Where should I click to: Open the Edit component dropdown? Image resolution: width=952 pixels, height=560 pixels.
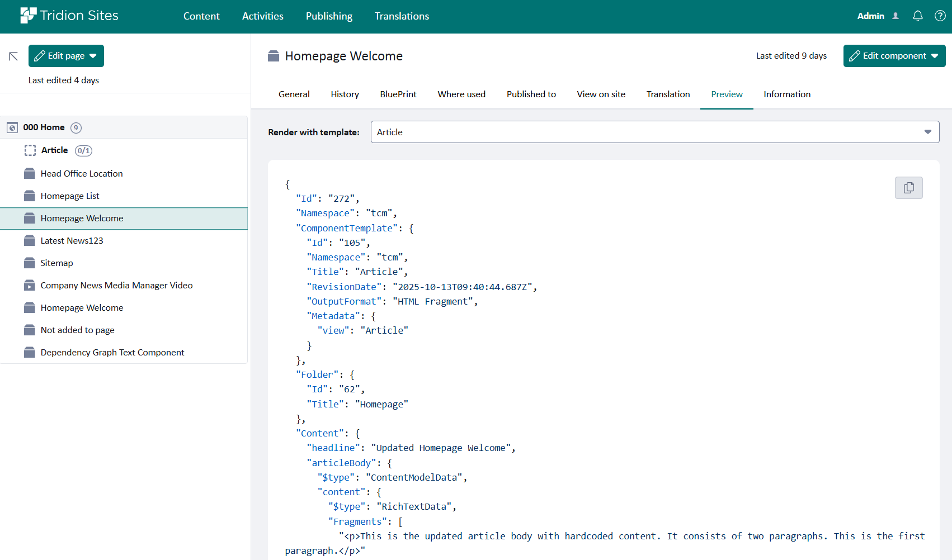pos(935,56)
